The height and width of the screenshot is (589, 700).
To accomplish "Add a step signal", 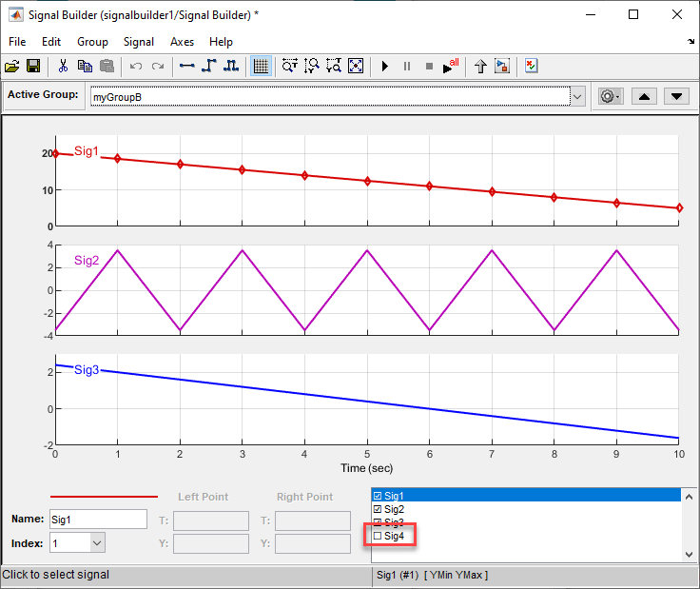I will click(209, 67).
